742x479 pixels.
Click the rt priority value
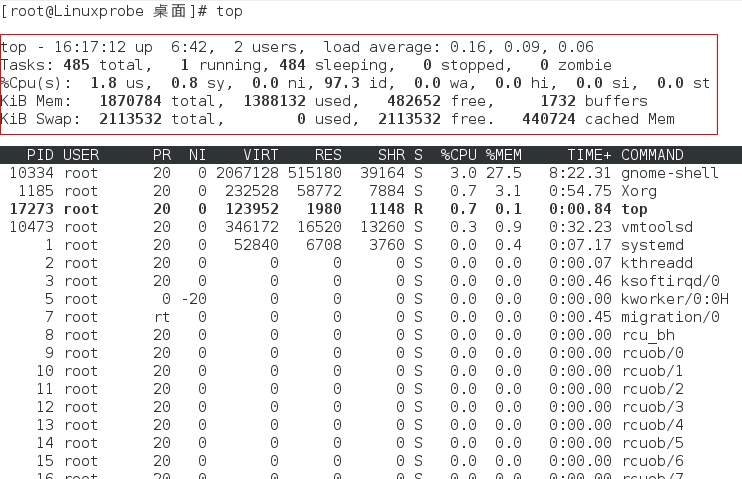tap(162, 317)
